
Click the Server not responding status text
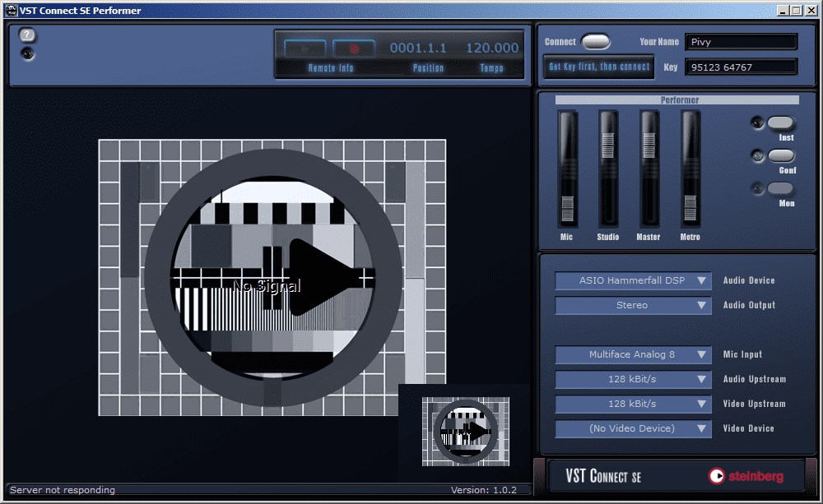[62, 490]
